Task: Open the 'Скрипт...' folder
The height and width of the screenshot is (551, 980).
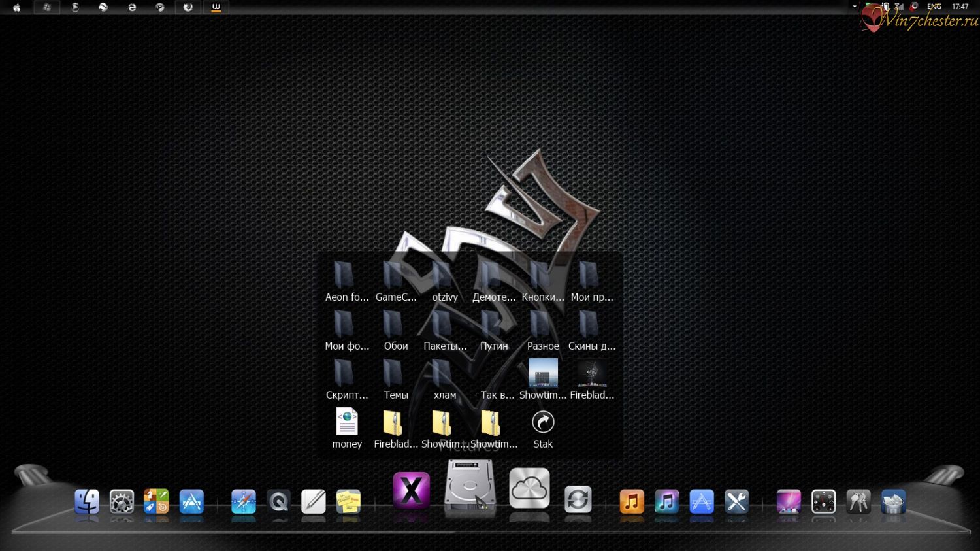Action: tap(347, 380)
